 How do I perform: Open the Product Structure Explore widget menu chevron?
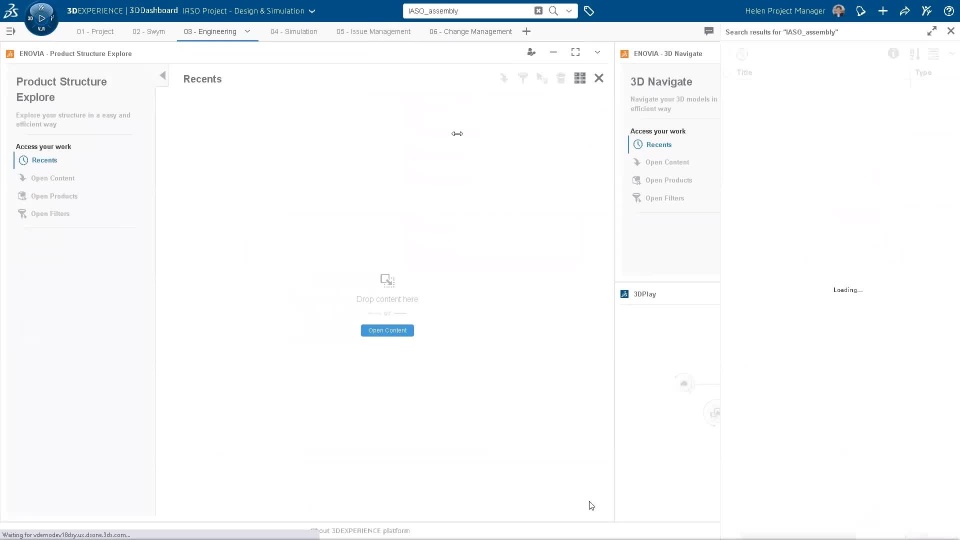coord(598,53)
